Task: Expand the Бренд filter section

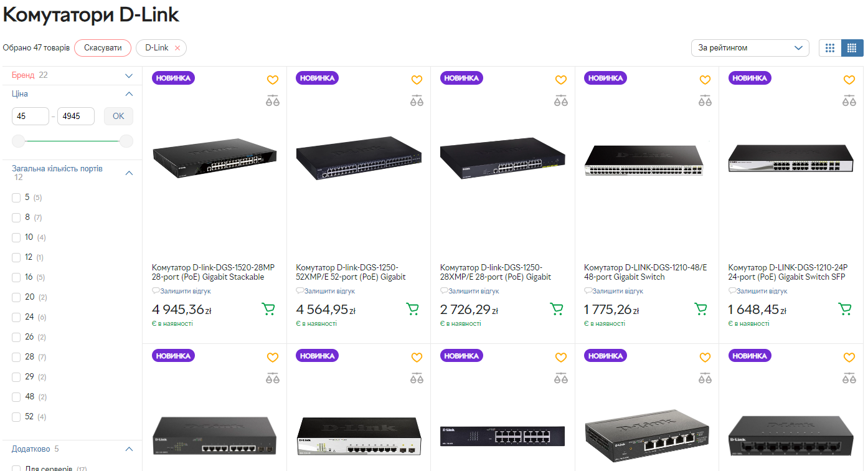Action: [x=129, y=75]
